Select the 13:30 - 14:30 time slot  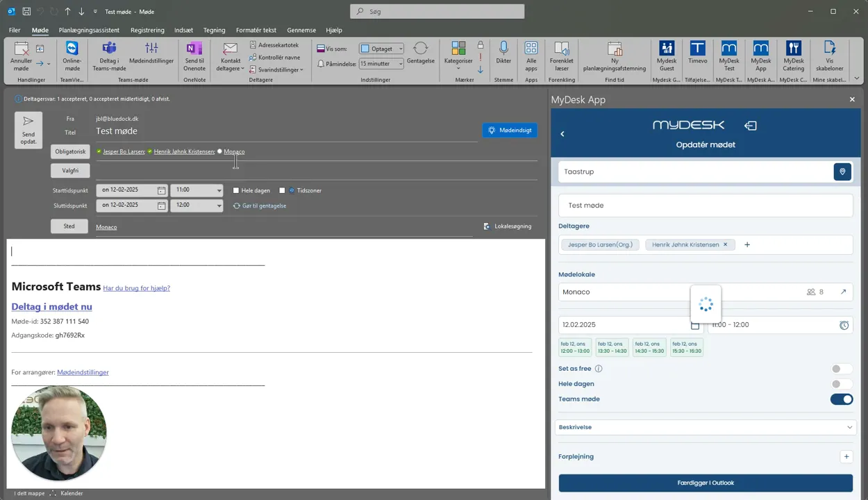click(x=612, y=347)
